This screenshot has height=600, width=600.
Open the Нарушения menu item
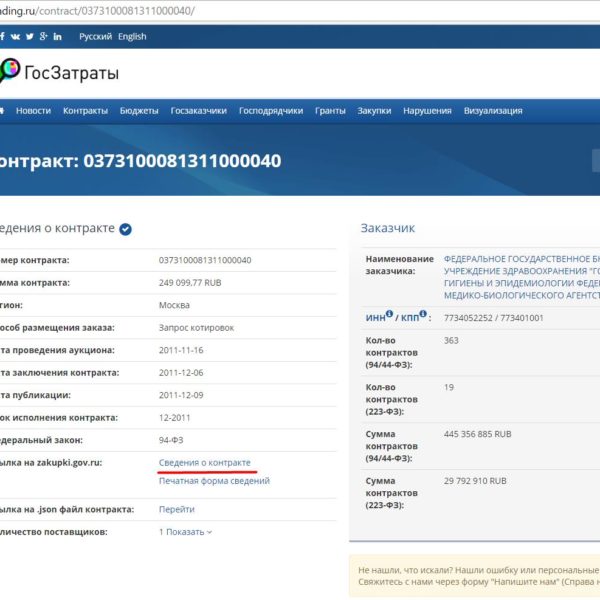pos(427,111)
